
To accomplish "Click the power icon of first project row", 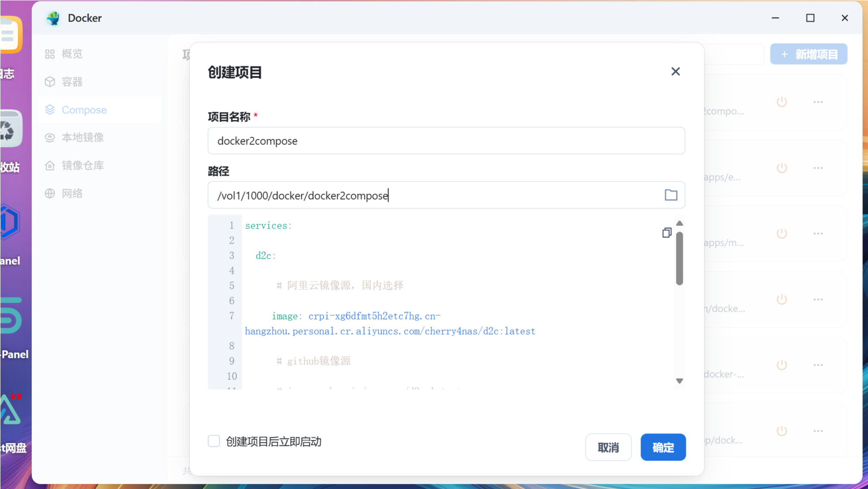I will click(782, 102).
